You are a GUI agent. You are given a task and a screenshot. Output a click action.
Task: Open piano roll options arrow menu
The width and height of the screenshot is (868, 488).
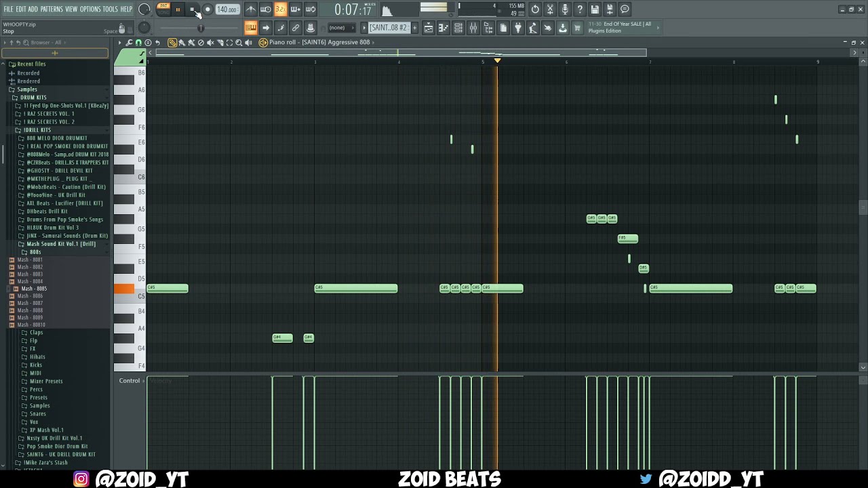(x=120, y=43)
